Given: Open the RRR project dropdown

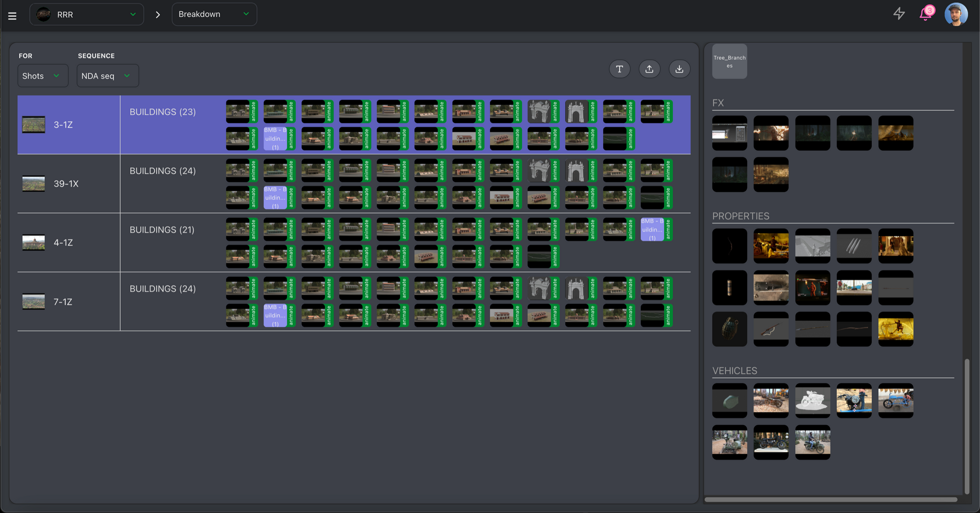Looking at the screenshot, I should click(87, 15).
